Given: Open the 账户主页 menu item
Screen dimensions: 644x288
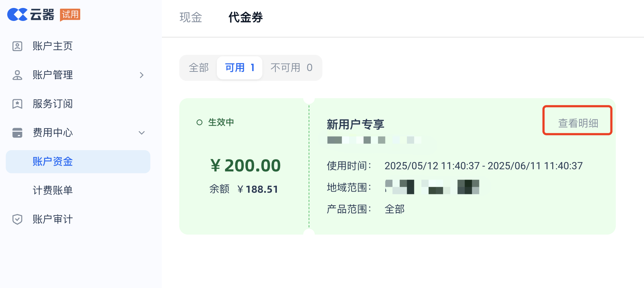Looking at the screenshot, I should (x=53, y=46).
